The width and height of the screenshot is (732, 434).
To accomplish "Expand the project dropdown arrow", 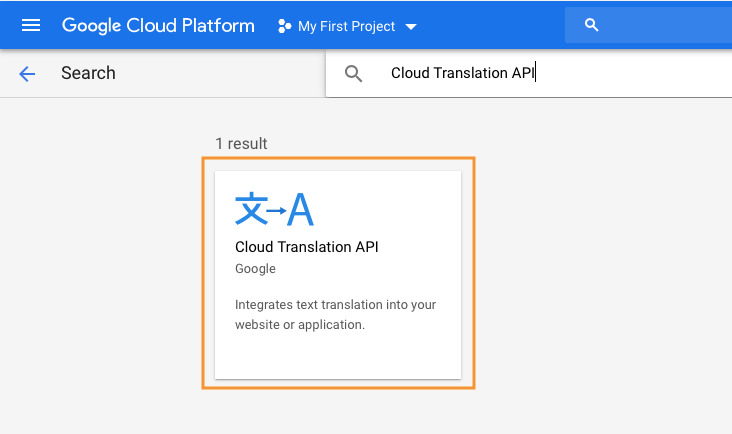I will [x=411, y=27].
